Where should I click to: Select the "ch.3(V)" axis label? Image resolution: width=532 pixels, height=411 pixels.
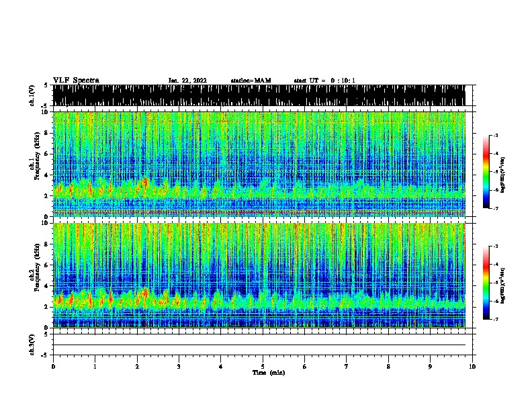tap(32, 345)
